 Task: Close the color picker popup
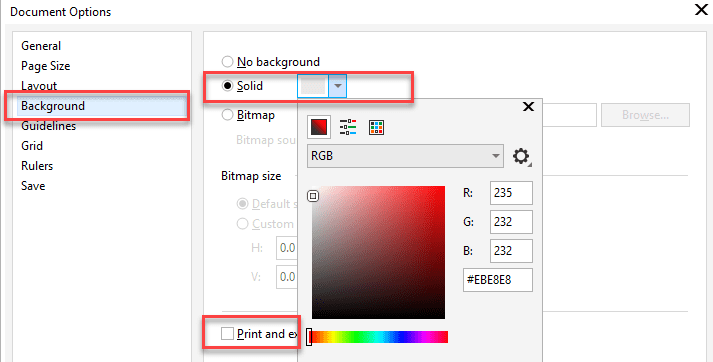click(x=528, y=106)
